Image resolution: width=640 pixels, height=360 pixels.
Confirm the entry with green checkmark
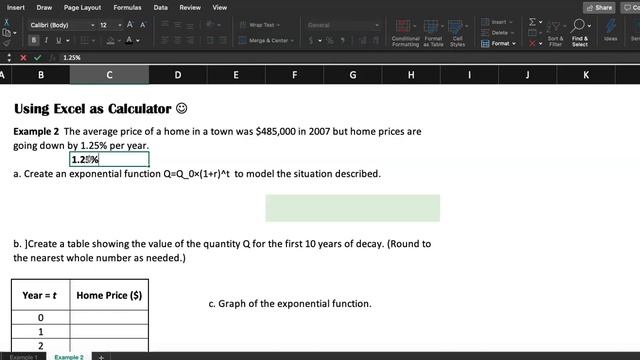coord(38,58)
